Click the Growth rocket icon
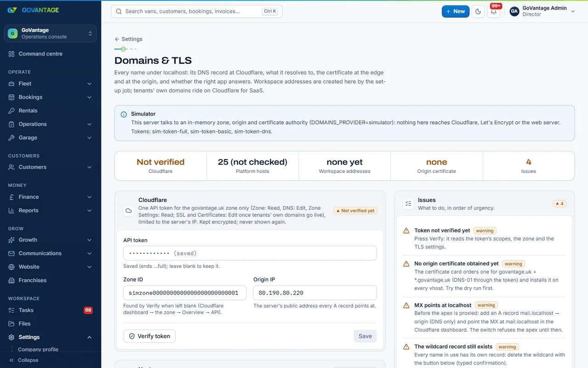Viewport: 588px width, 368px height. click(x=11, y=240)
